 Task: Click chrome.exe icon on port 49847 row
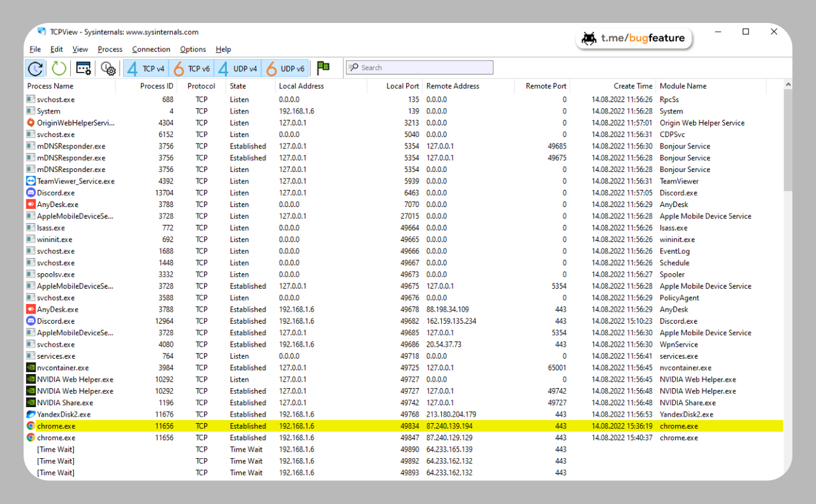coord(31,438)
